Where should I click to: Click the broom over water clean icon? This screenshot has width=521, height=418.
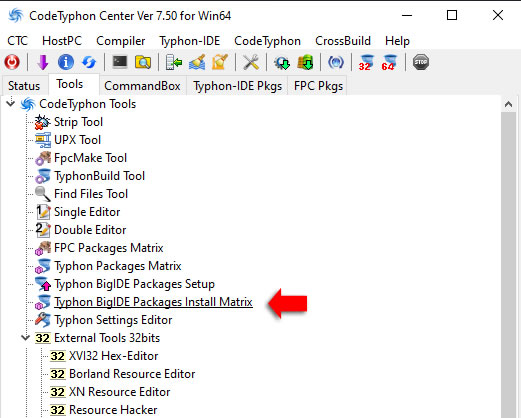197,62
